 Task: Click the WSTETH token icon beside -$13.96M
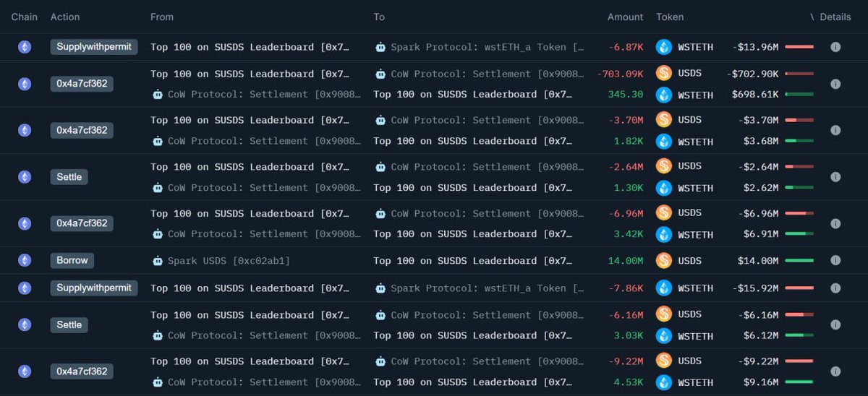(664, 47)
